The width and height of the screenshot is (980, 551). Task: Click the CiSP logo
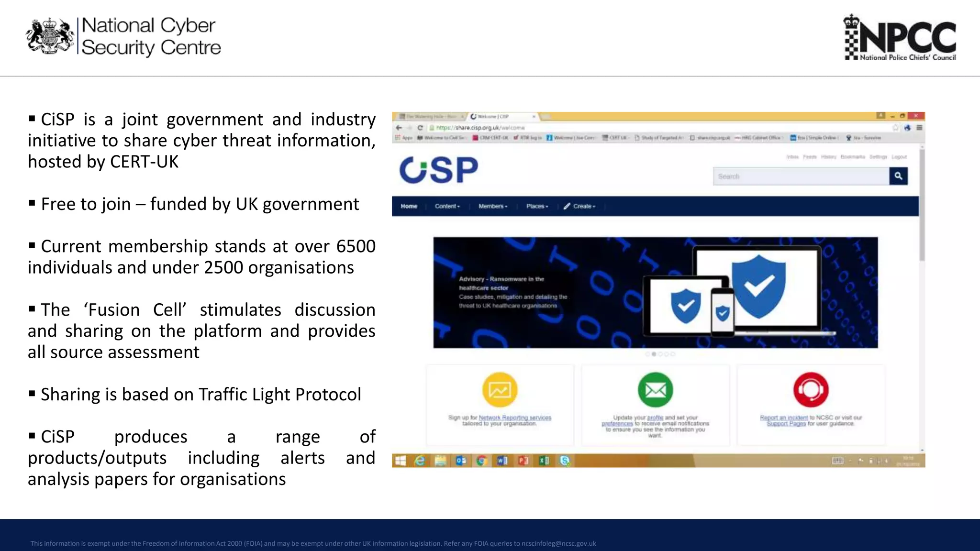coord(438,170)
